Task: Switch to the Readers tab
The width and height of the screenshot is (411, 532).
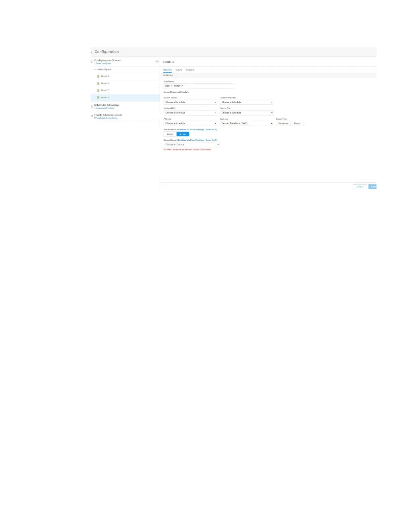Action: 168,70
